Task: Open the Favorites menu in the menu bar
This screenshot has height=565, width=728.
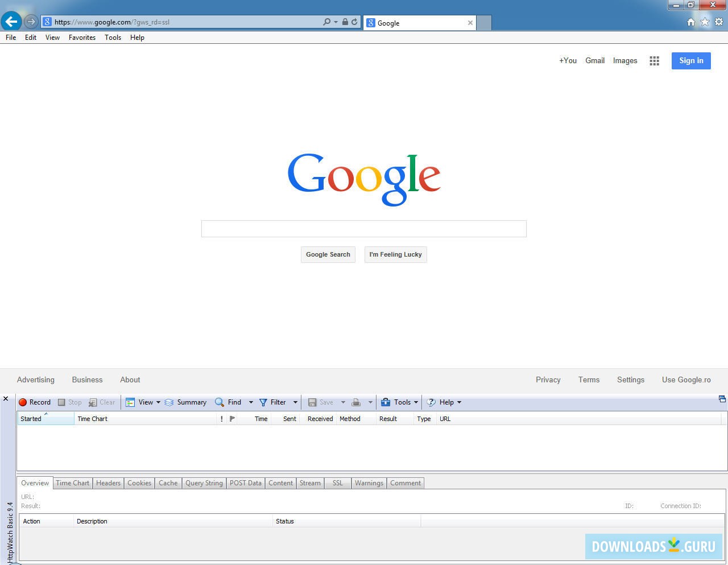Action: click(x=82, y=38)
